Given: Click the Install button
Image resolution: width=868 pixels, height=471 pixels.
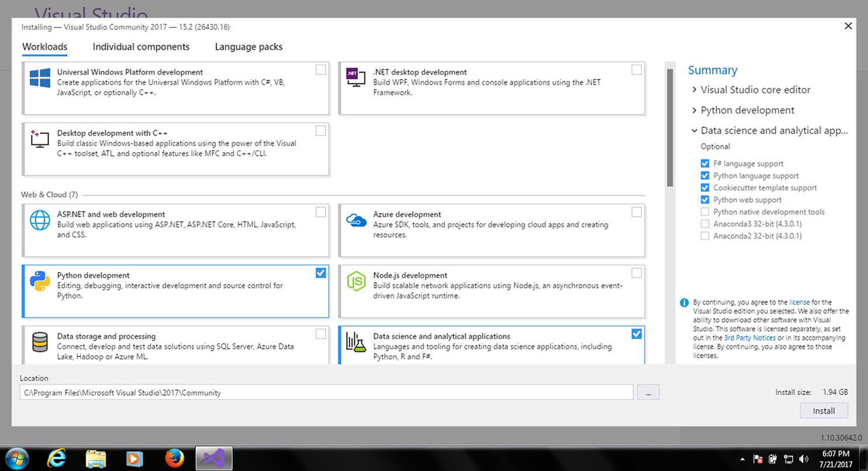Looking at the screenshot, I should (824, 411).
